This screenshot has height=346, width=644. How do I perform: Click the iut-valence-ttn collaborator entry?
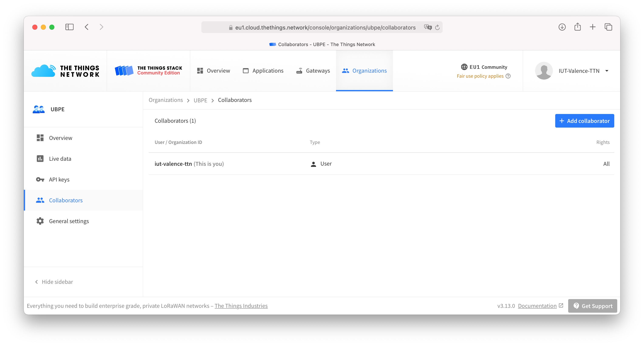point(173,163)
